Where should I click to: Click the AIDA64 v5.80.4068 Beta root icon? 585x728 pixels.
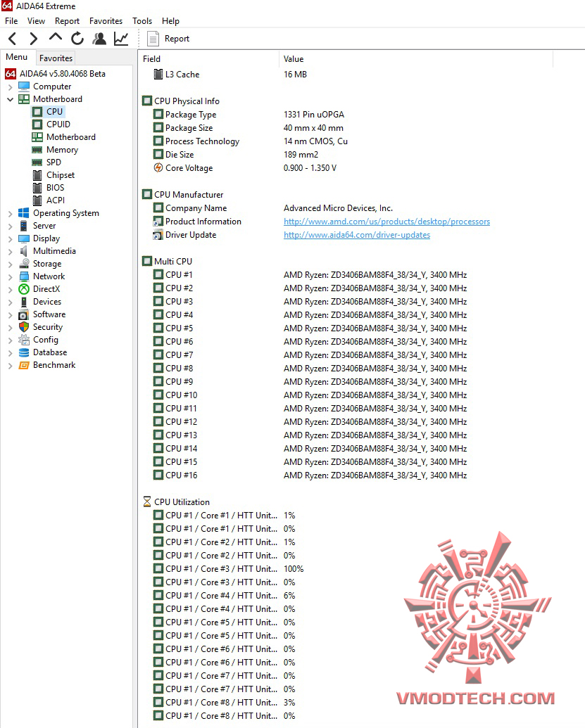(x=11, y=74)
